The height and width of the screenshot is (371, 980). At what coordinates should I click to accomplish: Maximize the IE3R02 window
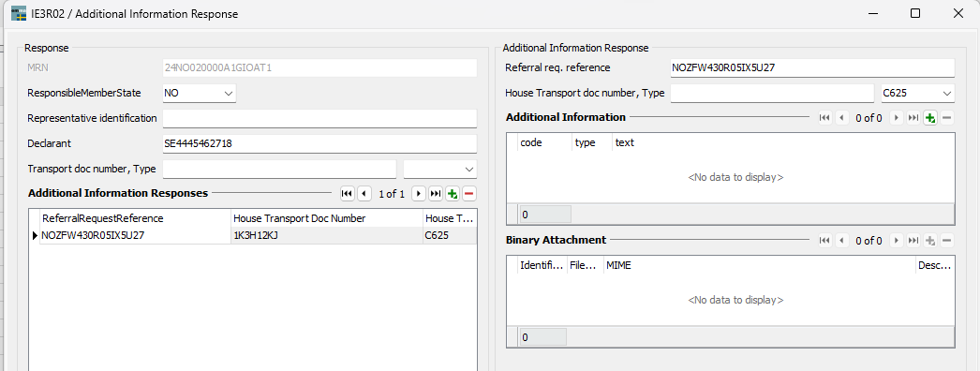[915, 13]
